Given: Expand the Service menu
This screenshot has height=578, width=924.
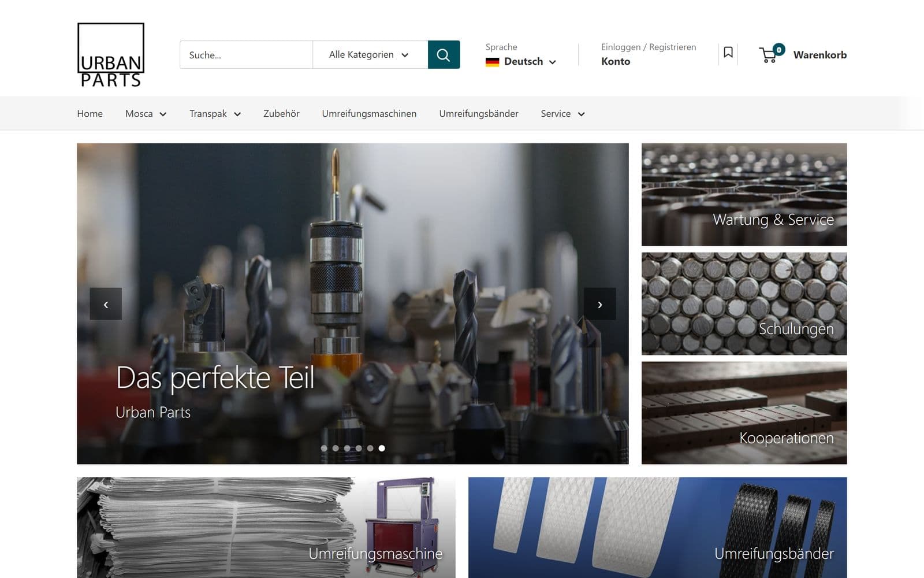Looking at the screenshot, I should pos(563,114).
